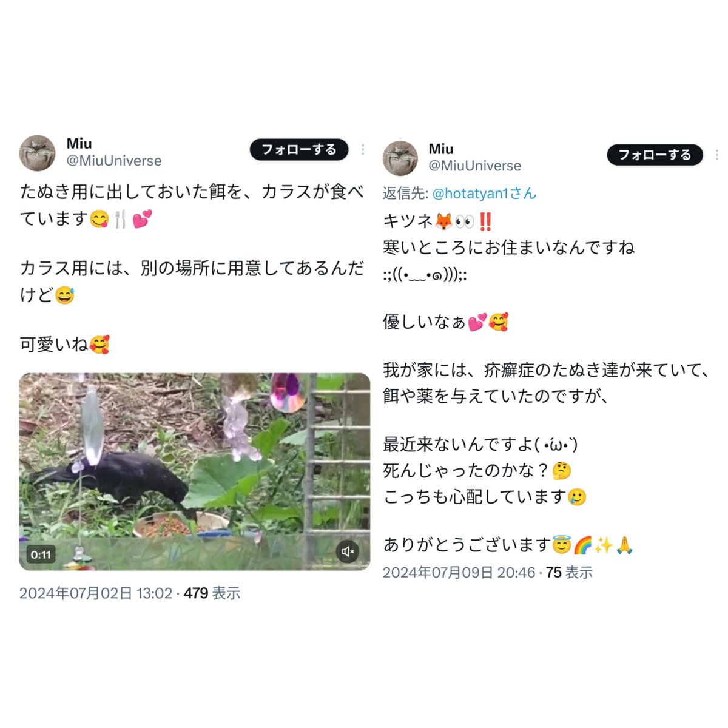Click the Miu display name on the left tweet
The width and height of the screenshot is (728, 728).
(x=79, y=144)
